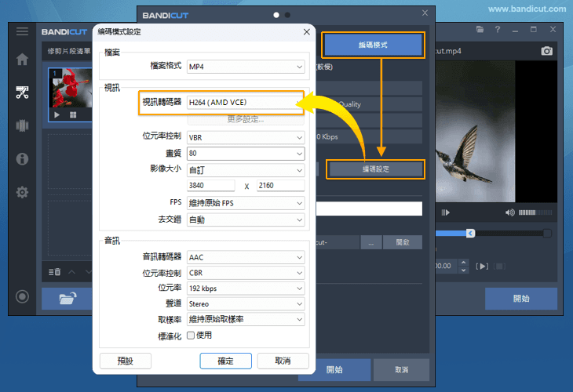This screenshot has width=573, height=392.
Task: Click 開始 button in main Bandicut window
Action: click(521, 299)
